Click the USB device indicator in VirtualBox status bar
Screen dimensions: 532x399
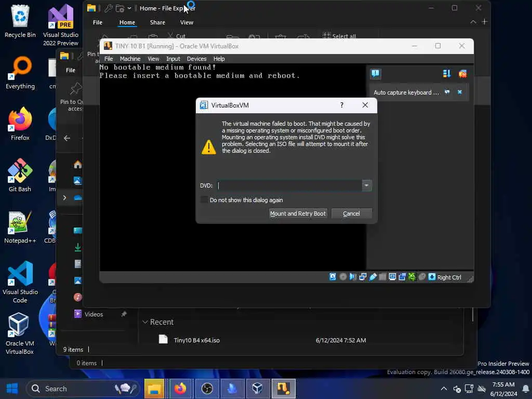[373, 277]
